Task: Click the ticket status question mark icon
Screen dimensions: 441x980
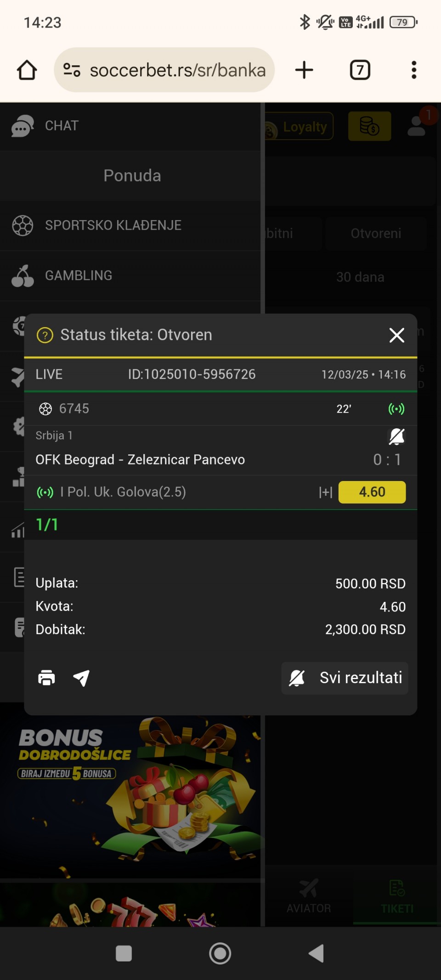Action: [45, 335]
